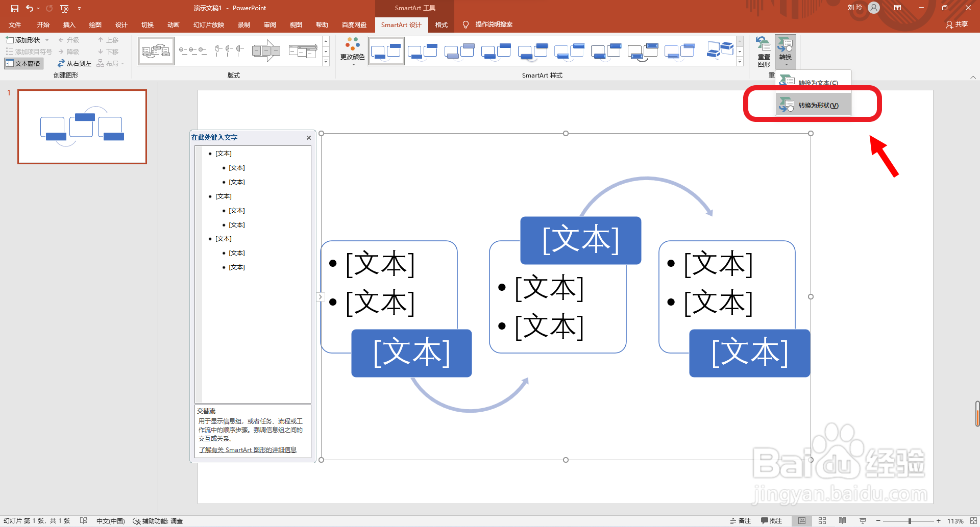Switch to the 插入 ribbon tab

click(x=69, y=24)
